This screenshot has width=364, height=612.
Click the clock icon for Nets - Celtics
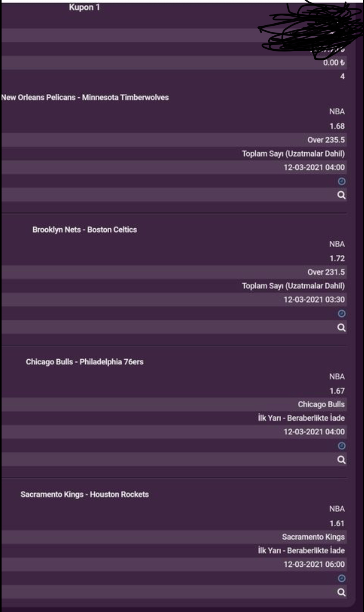click(x=342, y=313)
